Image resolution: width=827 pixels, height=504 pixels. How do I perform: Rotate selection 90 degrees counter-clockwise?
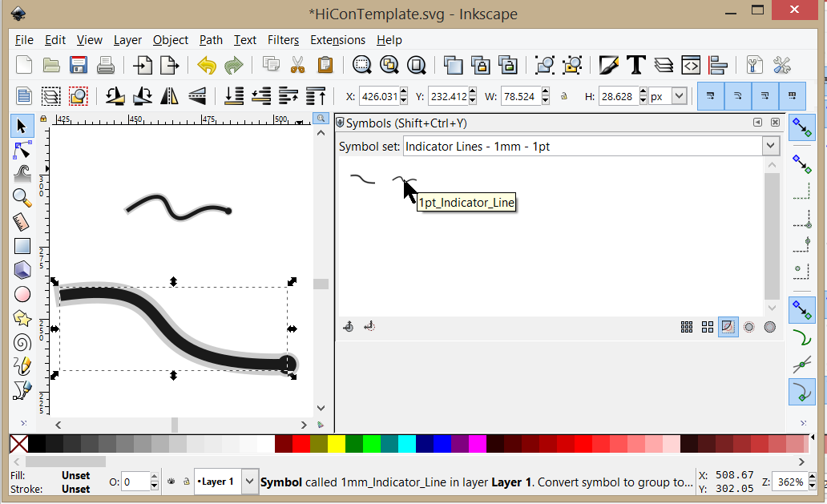115,95
